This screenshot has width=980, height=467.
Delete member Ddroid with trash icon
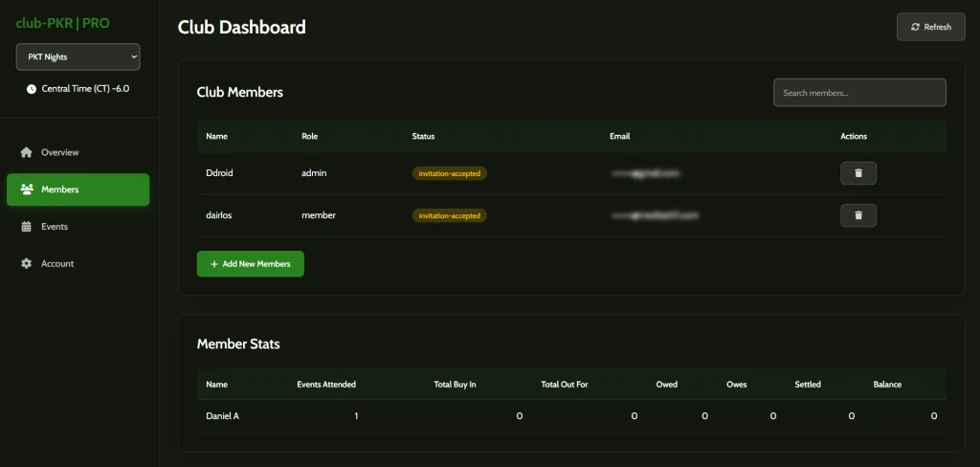coord(857,173)
